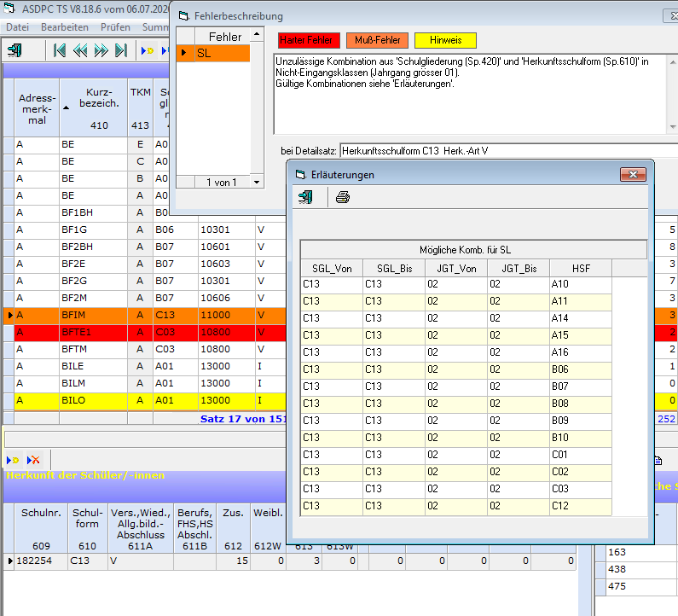678x616 pixels.
Task: Jump to the last record
Action: (x=121, y=50)
